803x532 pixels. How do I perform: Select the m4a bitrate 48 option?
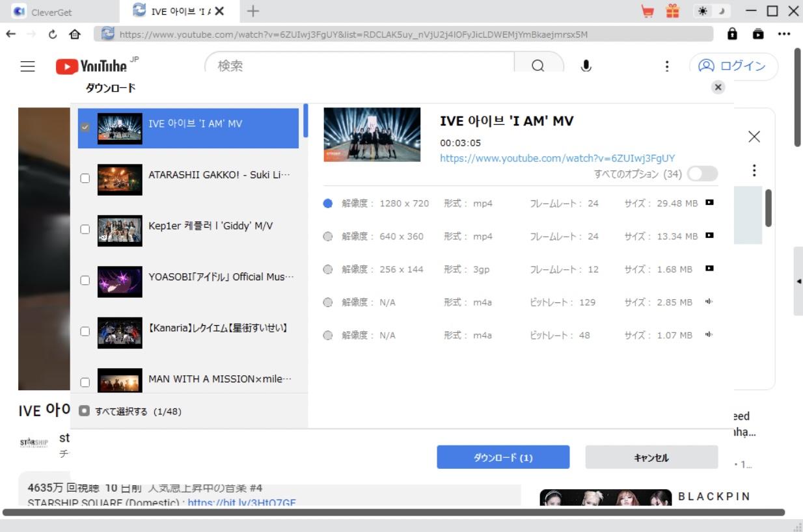click(x=328, y=336)
